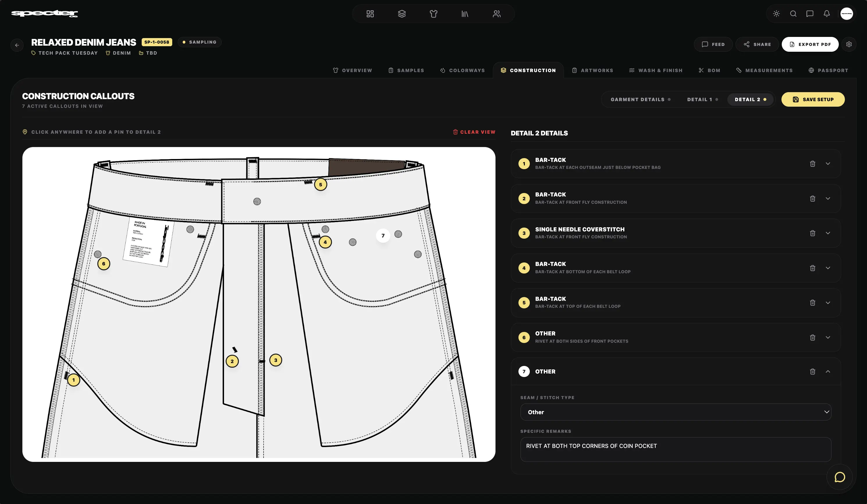
Task: Select pin 1 on the jeans sketch
Action: pyautogui.click(x=73, y=380)
